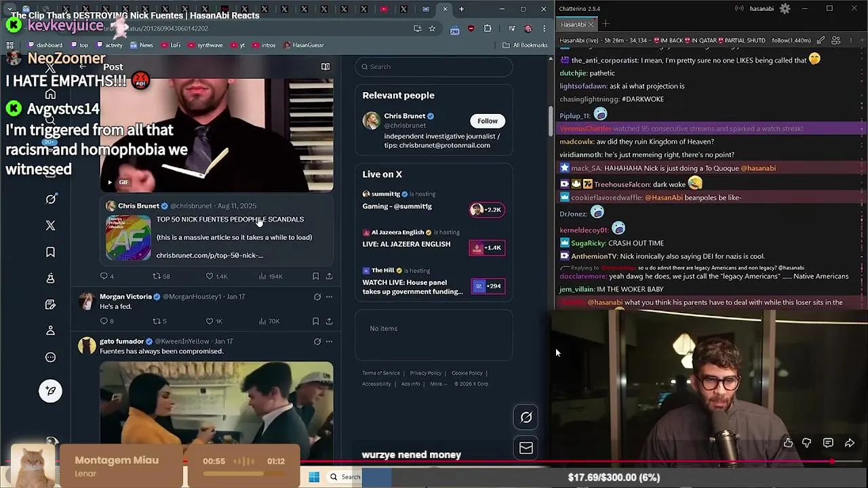The height and width of the screenshot is (488, 868).
Task: Reply to Morgan Victoria's post
Action: tap(106, 321)
